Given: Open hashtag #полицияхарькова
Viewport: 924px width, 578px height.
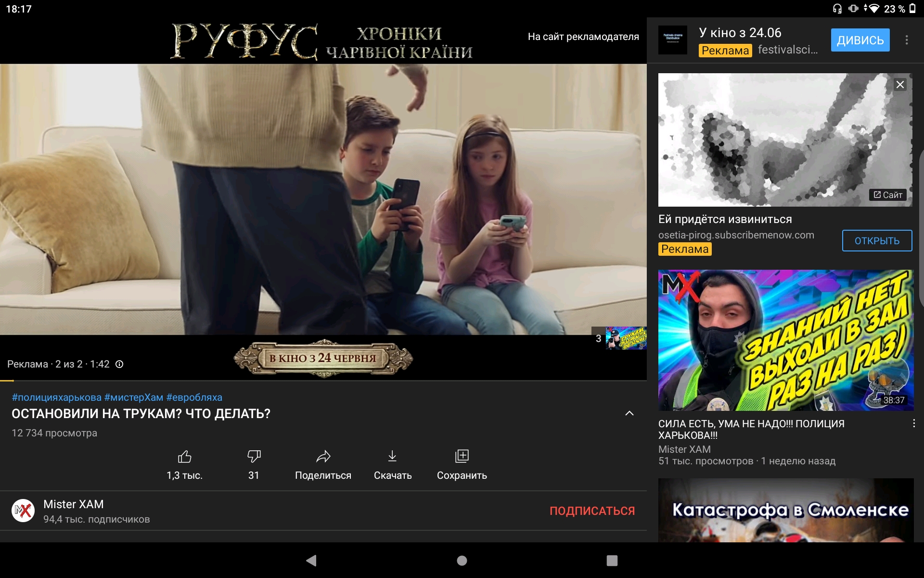Looking at the screenshot, I should pos(57,397).
